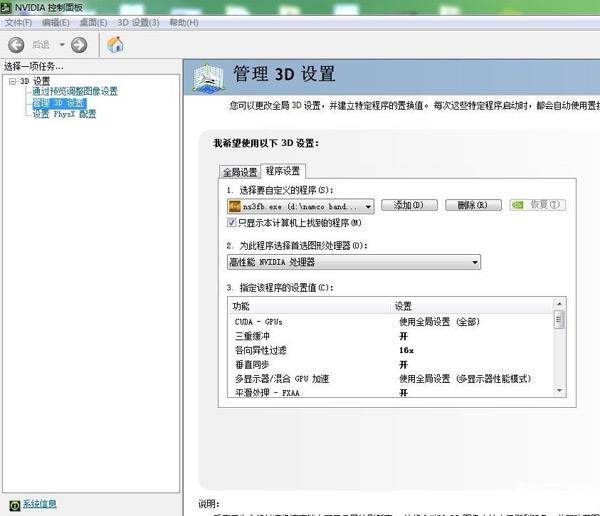Click the settings list scrollbar down arrow
This screenshot has width=600, height=516.
[559, 392]
